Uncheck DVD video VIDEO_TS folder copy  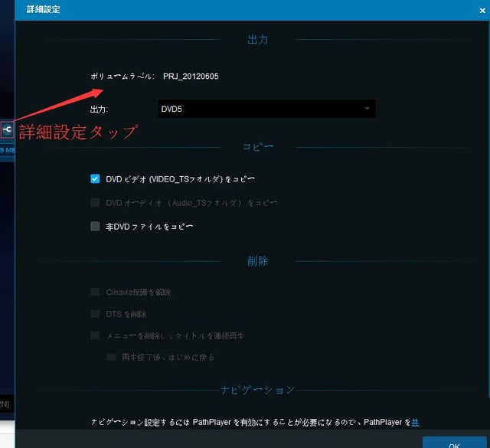pyautogui.click(x=95, y=178)
